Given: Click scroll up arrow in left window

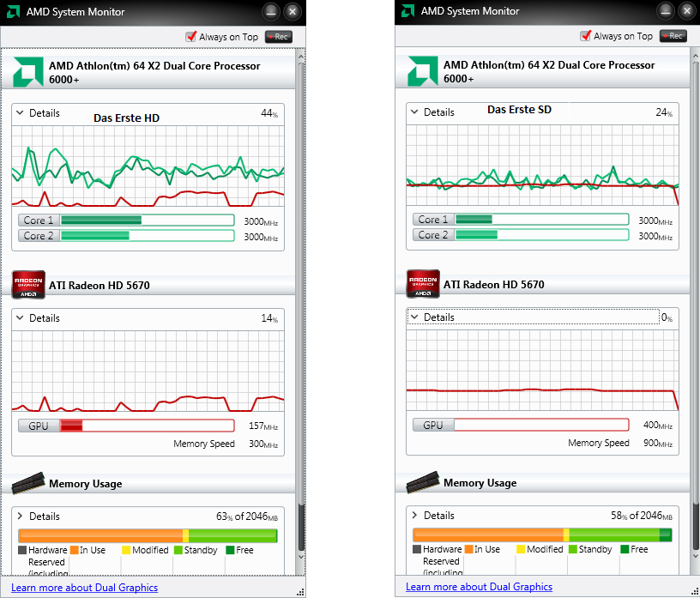Looking at the screenshot, I should (301, 57).
